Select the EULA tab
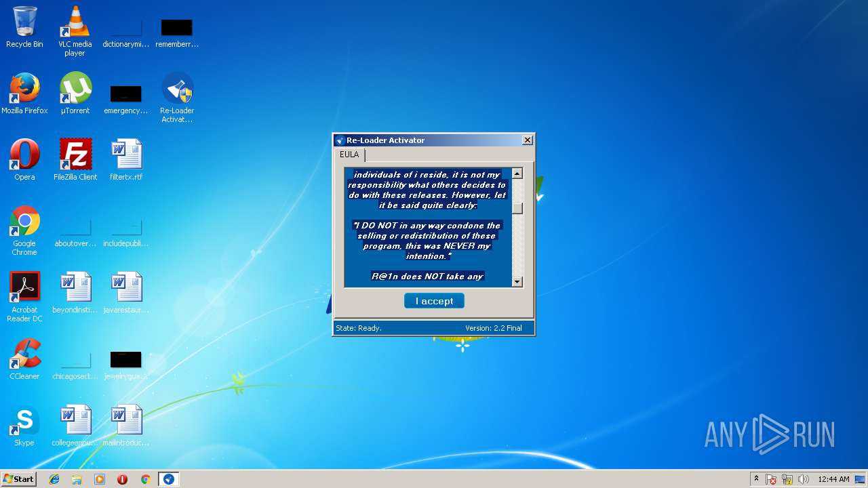This screenshot has width=868, height=488. coord(350,155)
